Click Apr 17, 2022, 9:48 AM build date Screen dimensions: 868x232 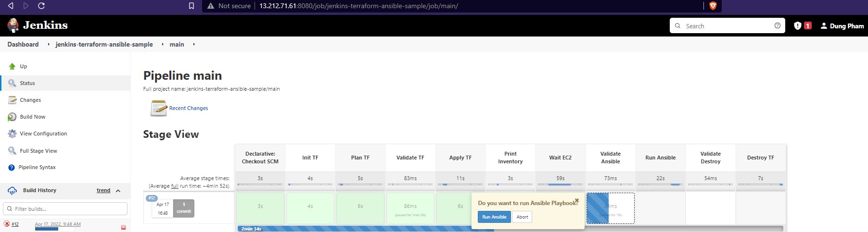tap(58, 224)
